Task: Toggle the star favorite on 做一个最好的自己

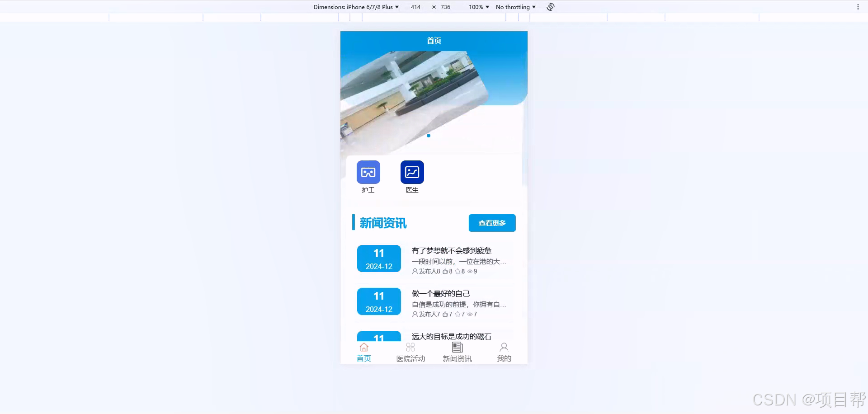Action: 457,314
